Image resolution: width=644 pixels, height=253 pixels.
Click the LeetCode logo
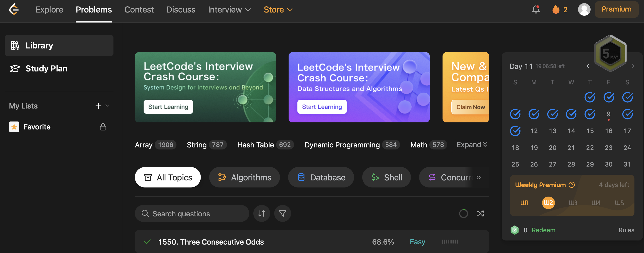14,10
